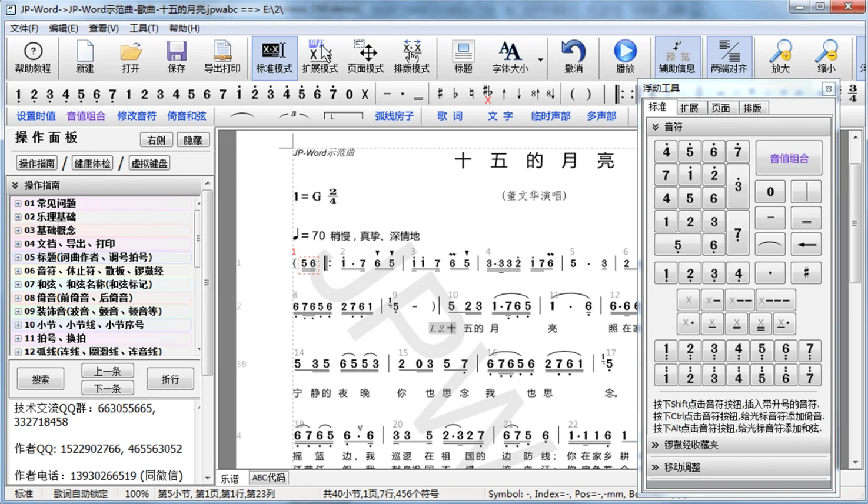Viewport: 868px width, 504px height.
Task: Create a new document with 新建
Action: [x=85, y=57]
